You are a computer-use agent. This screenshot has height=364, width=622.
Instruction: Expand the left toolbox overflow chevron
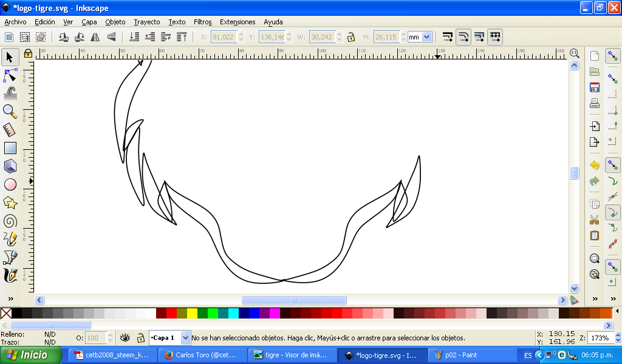(11, 298)
